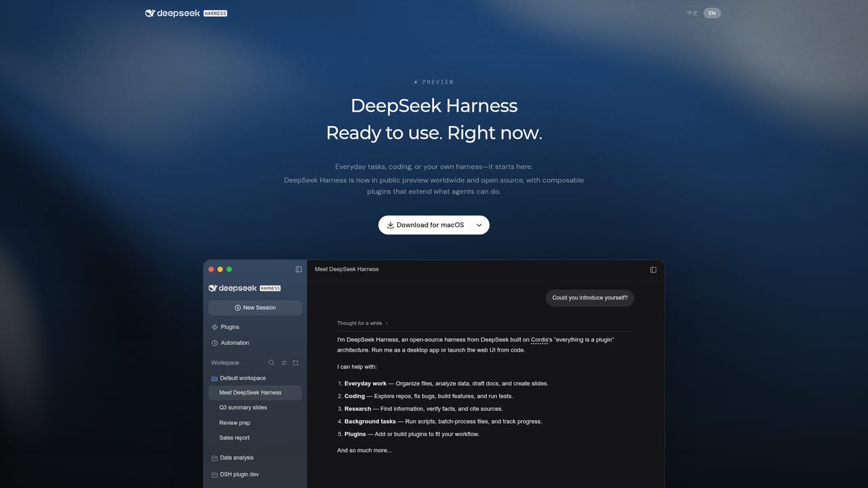The width and height of the screenshot is (868, 488).
Task: Click the new workspace folder icon
Action: pos(296,363)
